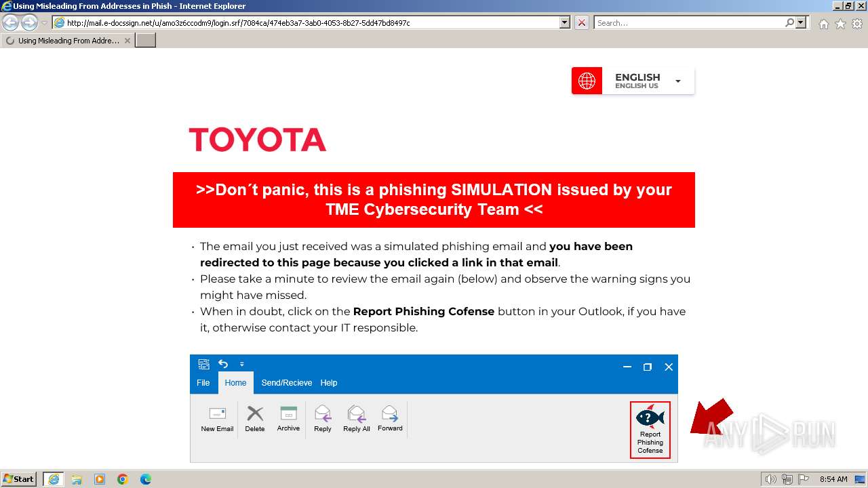Click the address bar URL field
This screenshot has width=868, height=488.
[305, 22]
